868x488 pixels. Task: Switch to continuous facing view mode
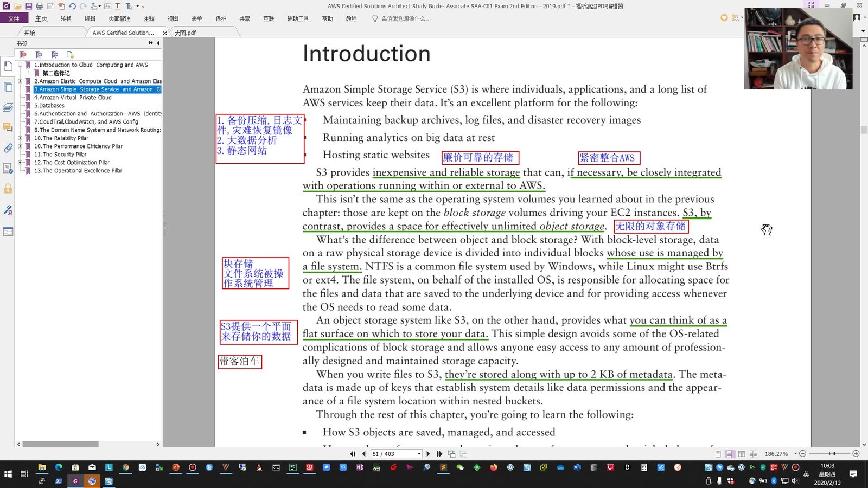point(754,454)
